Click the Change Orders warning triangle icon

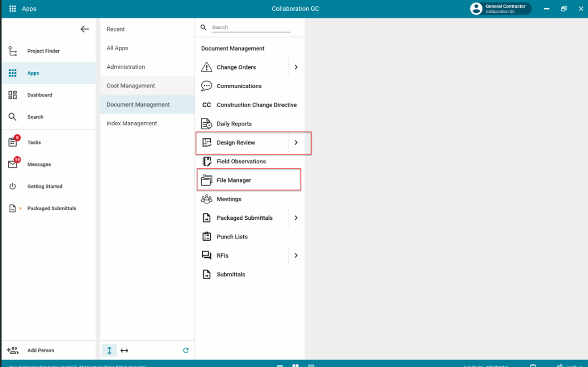206,67
